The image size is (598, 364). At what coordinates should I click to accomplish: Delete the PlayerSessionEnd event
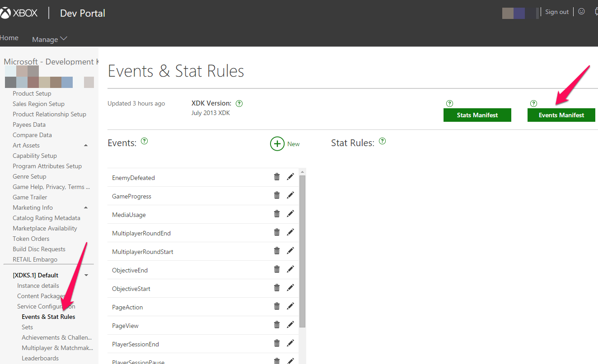click(277, 343)
